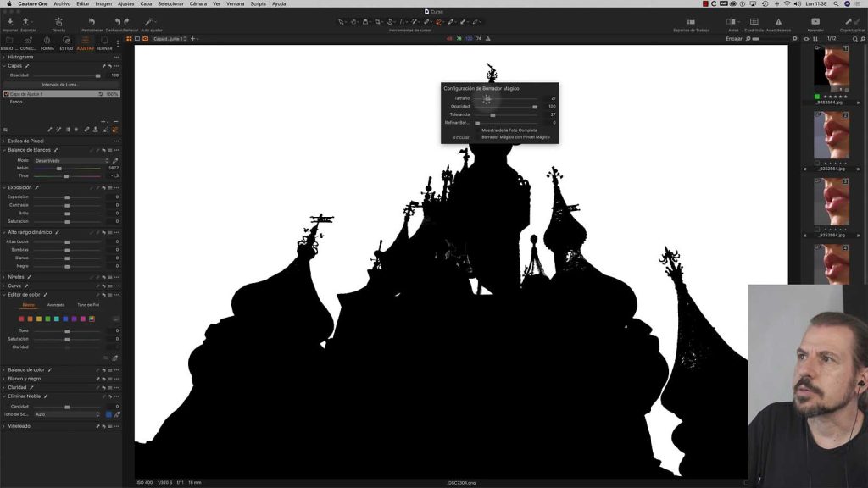
Task: Click the Exportar icon in the toolbar
Action: tap(25, 21)
